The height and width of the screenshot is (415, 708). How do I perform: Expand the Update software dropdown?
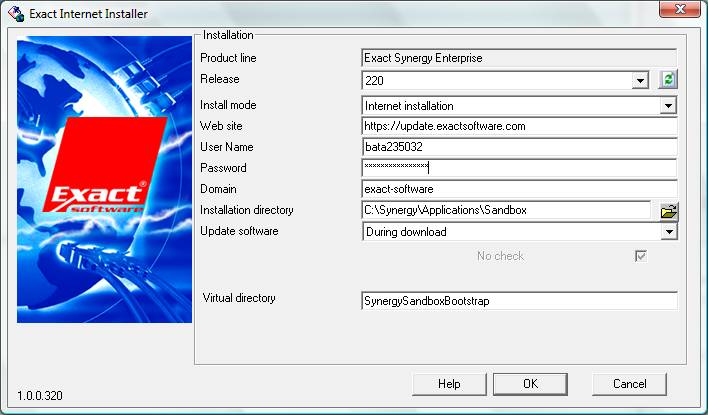pyautogui.click(x=668, y=232)
